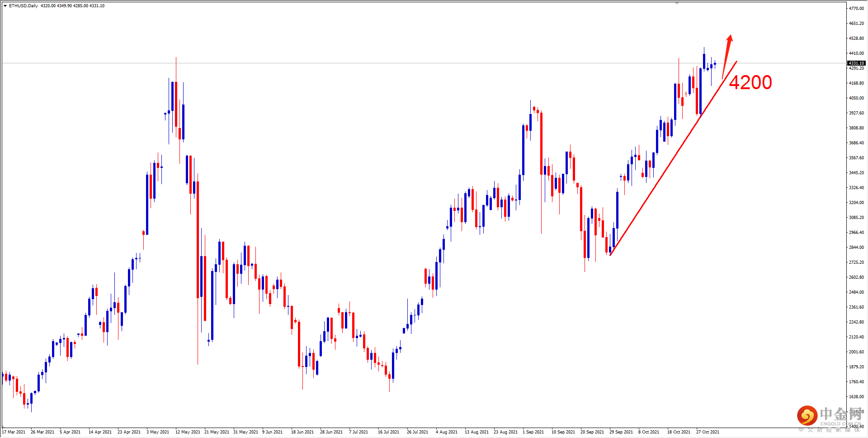Screen dimensions: 868x438
Task: Click the 28 Jun 2021 date label
Action: point(331,432)
